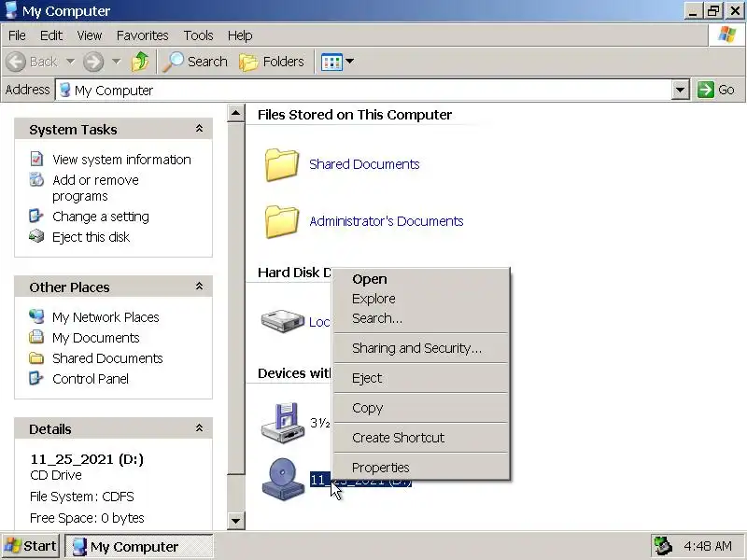The width and height of the screenshot is (747, 560).
Task: Click the My Computer title bar icon
Action: click(x=10, y=10)
